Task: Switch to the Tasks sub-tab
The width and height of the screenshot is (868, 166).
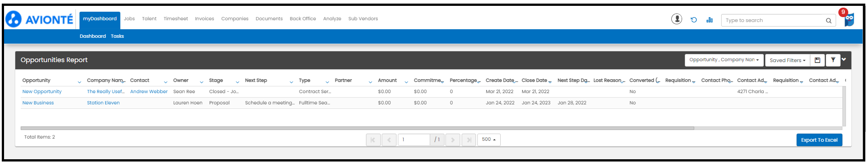Action: (117, 36)
